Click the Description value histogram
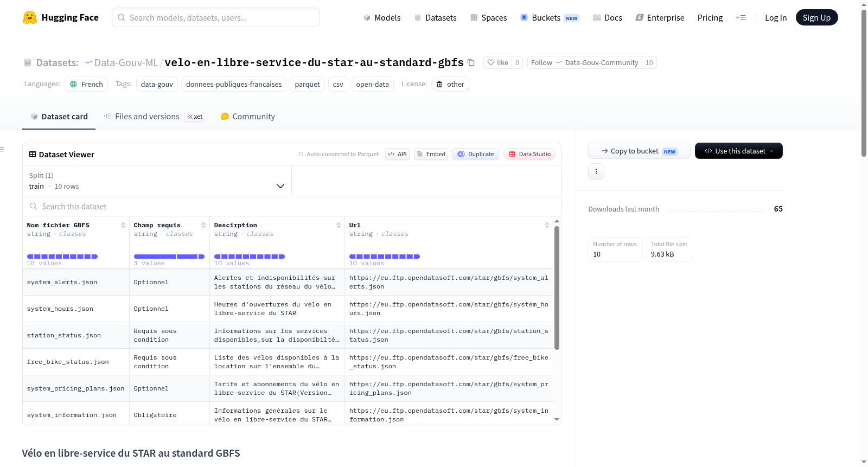 coord(250,256)
